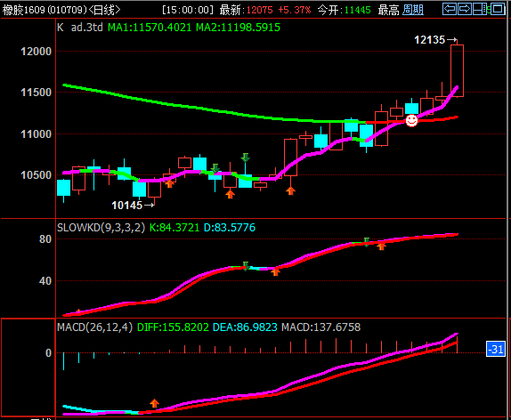Click the 12135 high price label
This screenshot has height=420, width=511.
click(429, 40)
